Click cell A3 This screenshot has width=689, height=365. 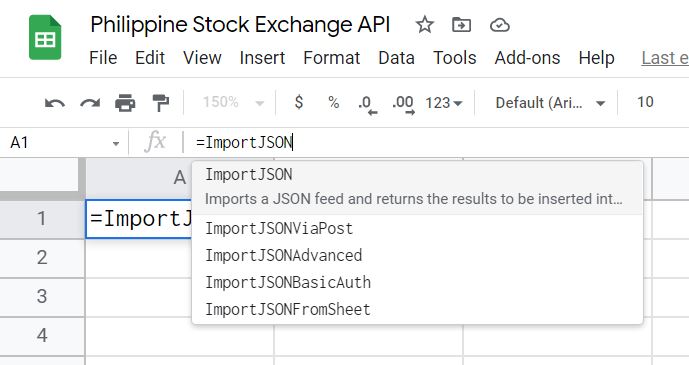[x=139, y=297]
